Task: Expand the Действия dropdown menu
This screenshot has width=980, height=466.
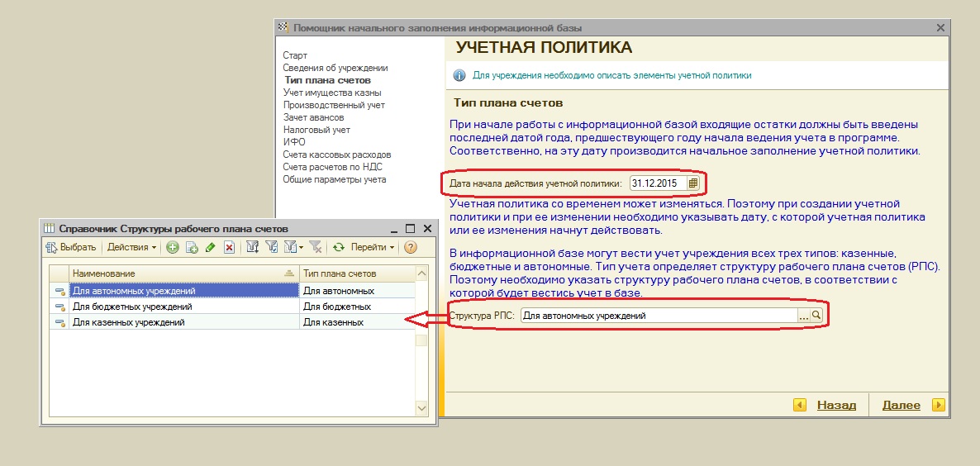Action: coord(132,247)
